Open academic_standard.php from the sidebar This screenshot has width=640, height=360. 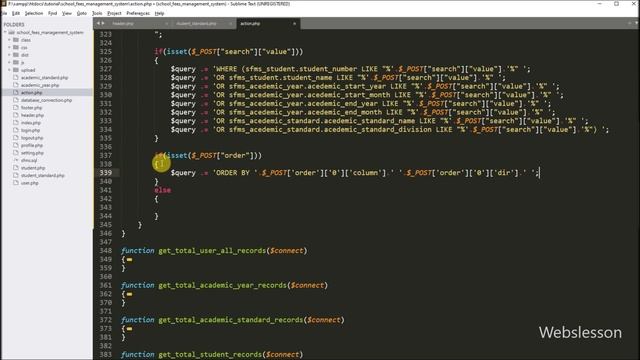[44, 78]
